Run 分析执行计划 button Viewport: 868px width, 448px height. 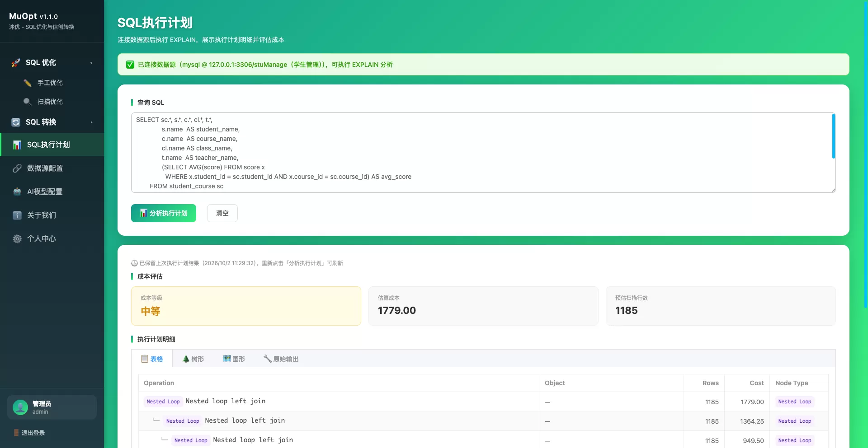tap(164, 213)
